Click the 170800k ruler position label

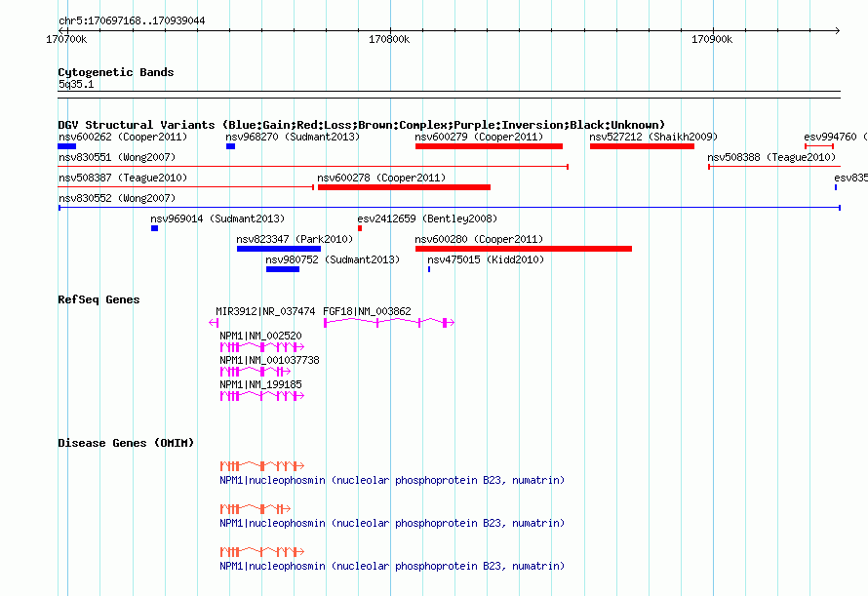click(389, 39)
